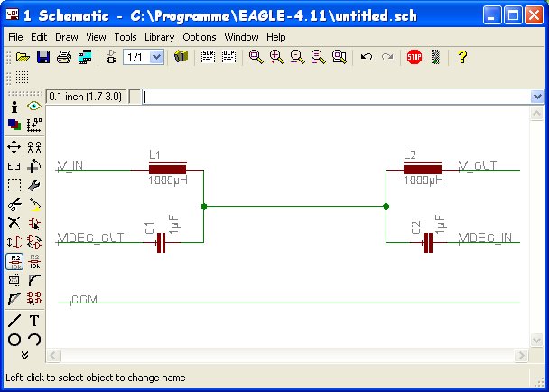549x392 pixels.
Task: Select the Cut scissors tool
Action: [x=14, y=204]
